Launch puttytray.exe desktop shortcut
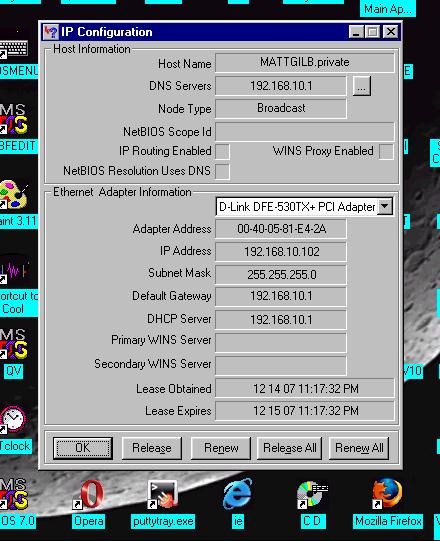This screenshot has width=440, height=541. click(163, 494)
